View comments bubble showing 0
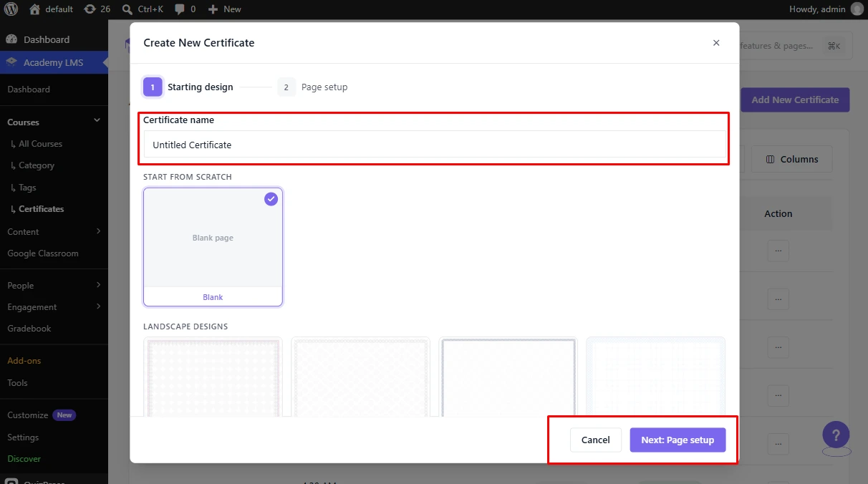 [x=185, y=9]
